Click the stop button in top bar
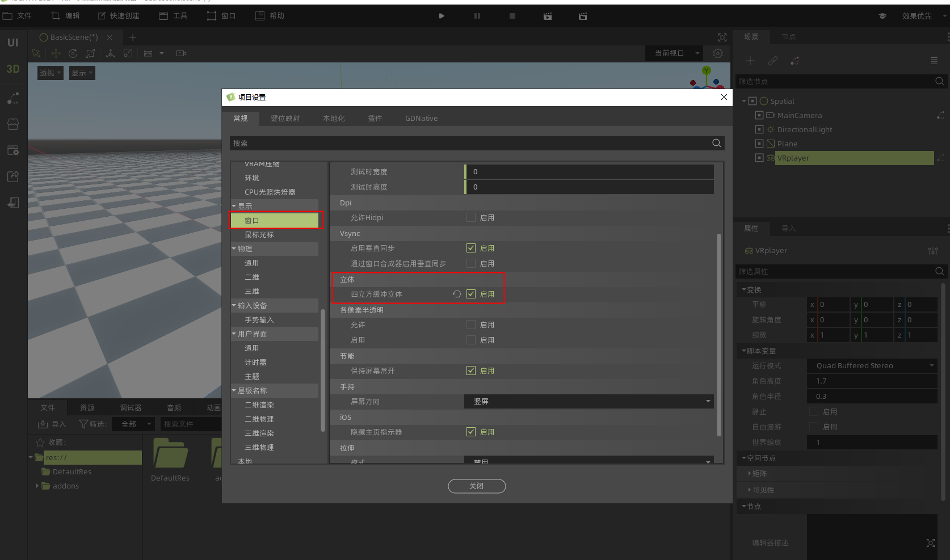The image size is (950, 560). pyautogui.click(x=512, y=16)
